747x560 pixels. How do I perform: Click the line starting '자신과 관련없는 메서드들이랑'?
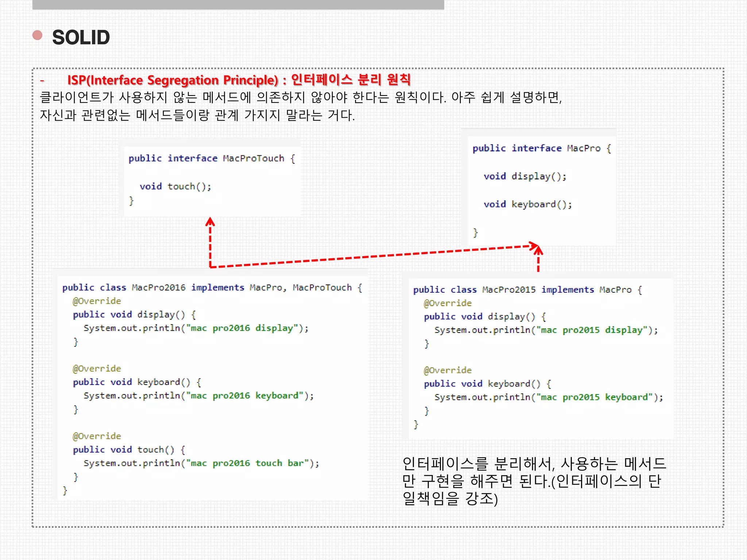click(197, 115)
